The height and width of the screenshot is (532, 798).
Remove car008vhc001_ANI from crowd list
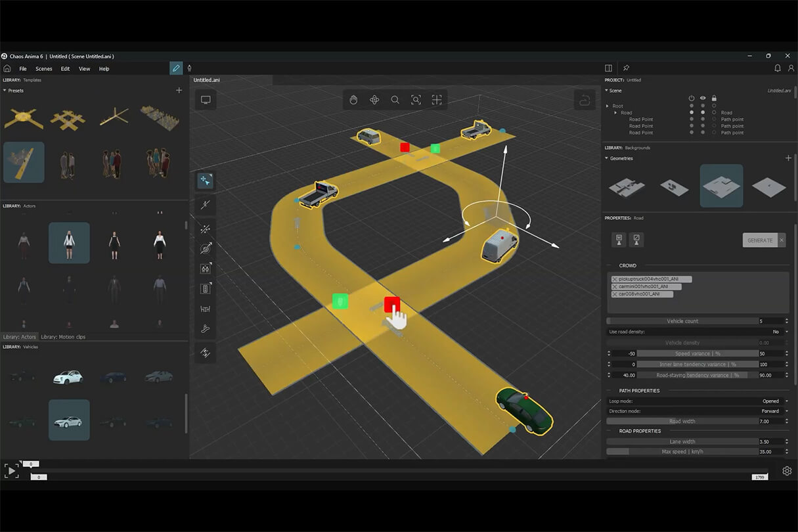[615, 294]
